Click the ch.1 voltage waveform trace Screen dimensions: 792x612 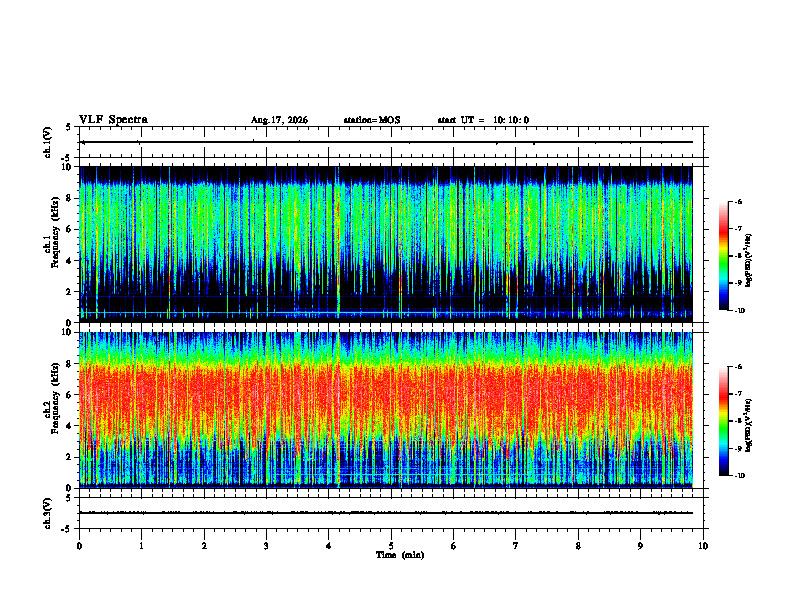[x=386, y=142]
